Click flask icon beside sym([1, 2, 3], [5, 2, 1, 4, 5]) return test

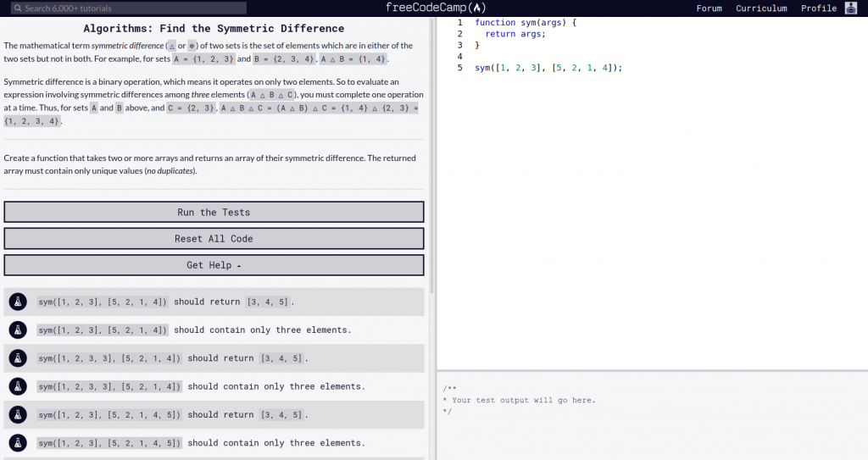[18, 414]
